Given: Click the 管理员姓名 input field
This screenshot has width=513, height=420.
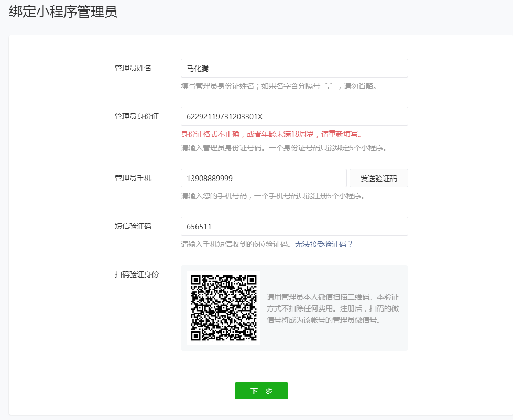Looking at the screenshot, I should click(x=294, y=68).
